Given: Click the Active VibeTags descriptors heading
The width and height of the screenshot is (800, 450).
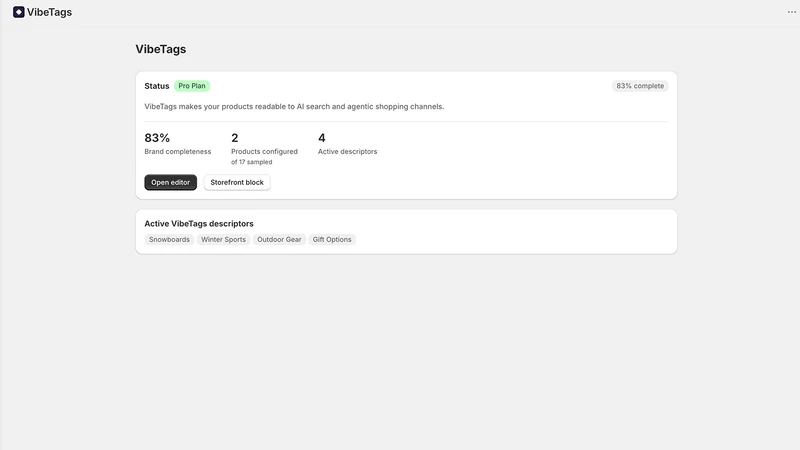Looking at the screenshot, I should tap(199, 223).
